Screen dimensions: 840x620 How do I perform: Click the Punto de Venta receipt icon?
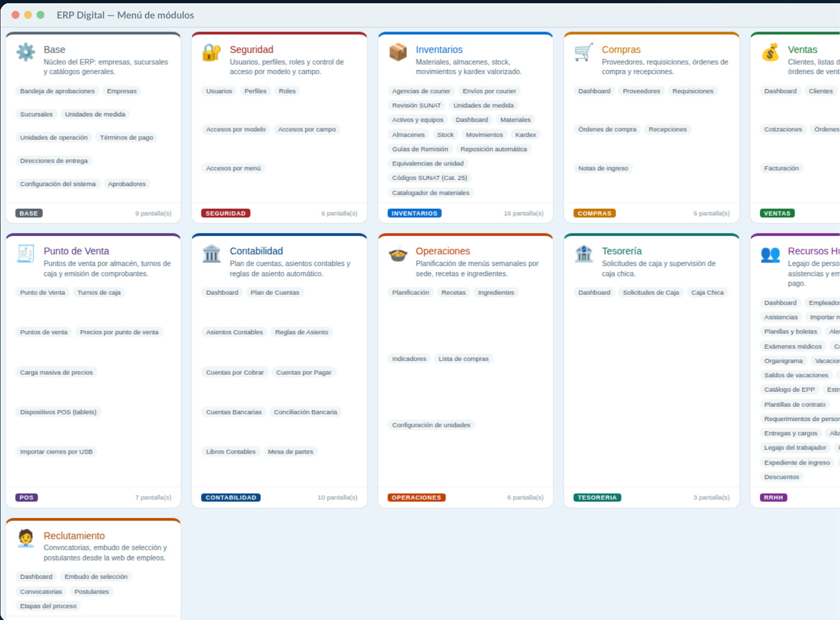pyautogui.click(x=26, y=253)
